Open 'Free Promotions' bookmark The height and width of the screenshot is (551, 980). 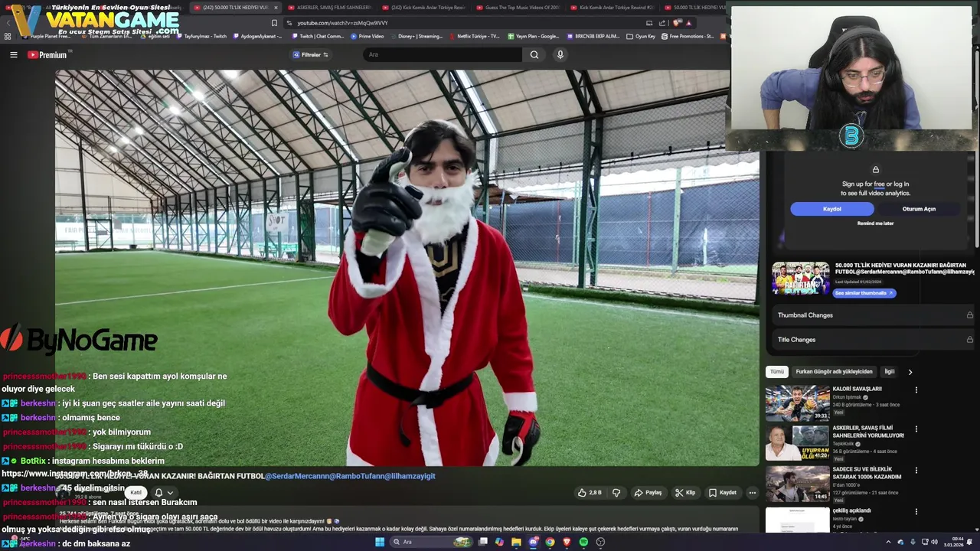pos(688,36)
